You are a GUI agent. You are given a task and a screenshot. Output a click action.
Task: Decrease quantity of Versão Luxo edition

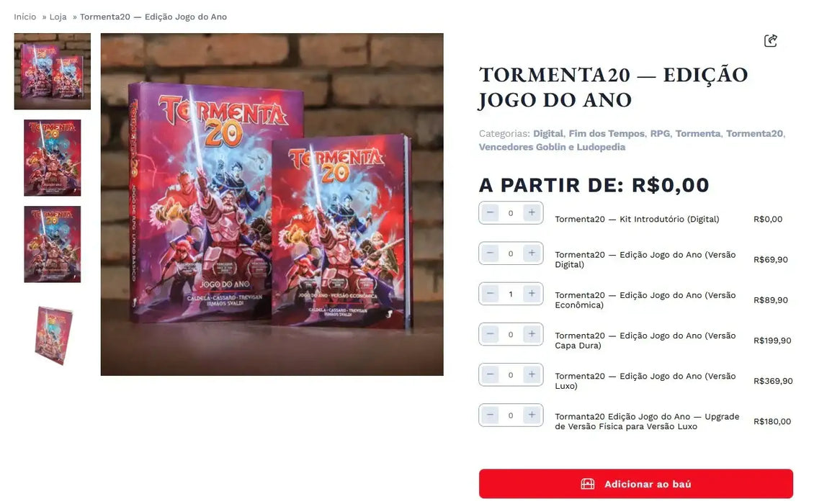pyautogui.click(x=490, y=374)
